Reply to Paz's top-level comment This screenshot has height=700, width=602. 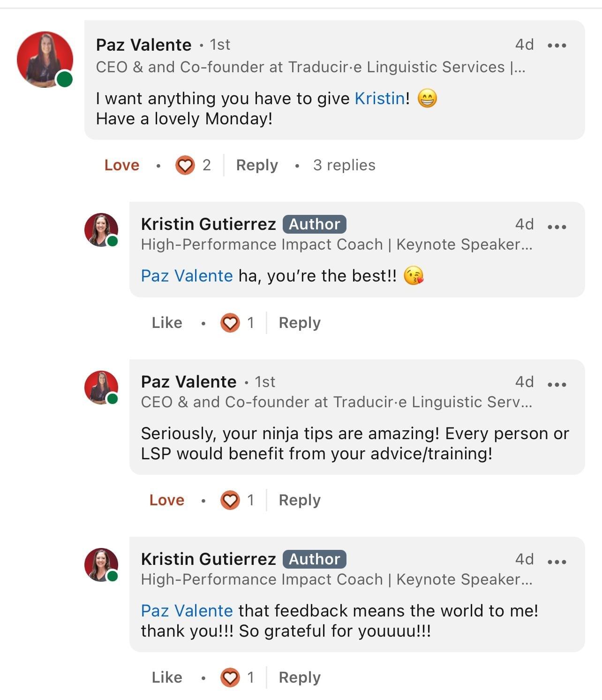click(x=257, y=165)
